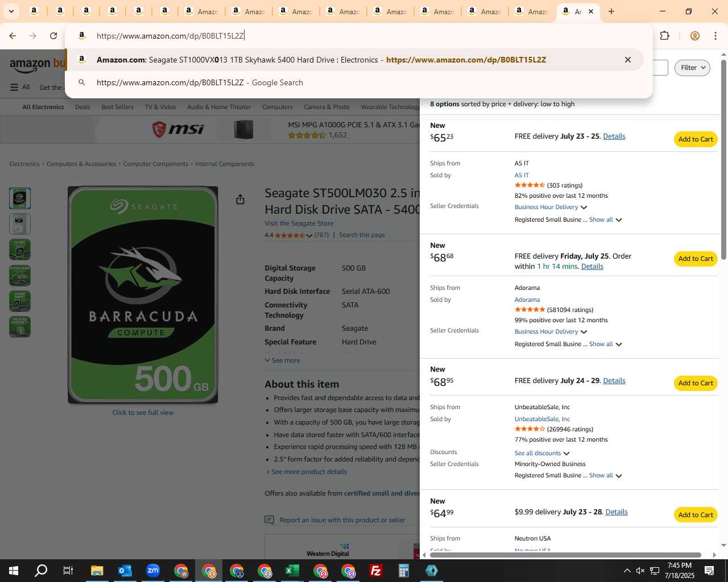
Task: Select the second product image thumbnail
Action: coord(20,224)
